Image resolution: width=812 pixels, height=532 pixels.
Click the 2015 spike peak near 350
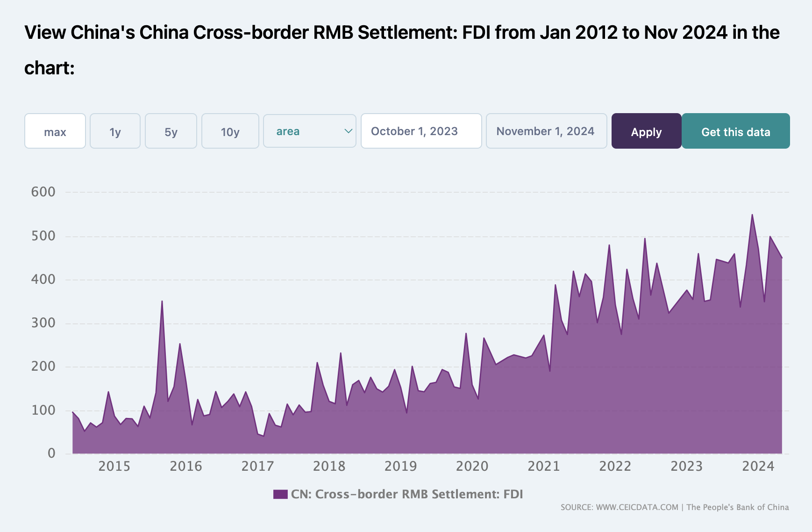tap(162, 302)
